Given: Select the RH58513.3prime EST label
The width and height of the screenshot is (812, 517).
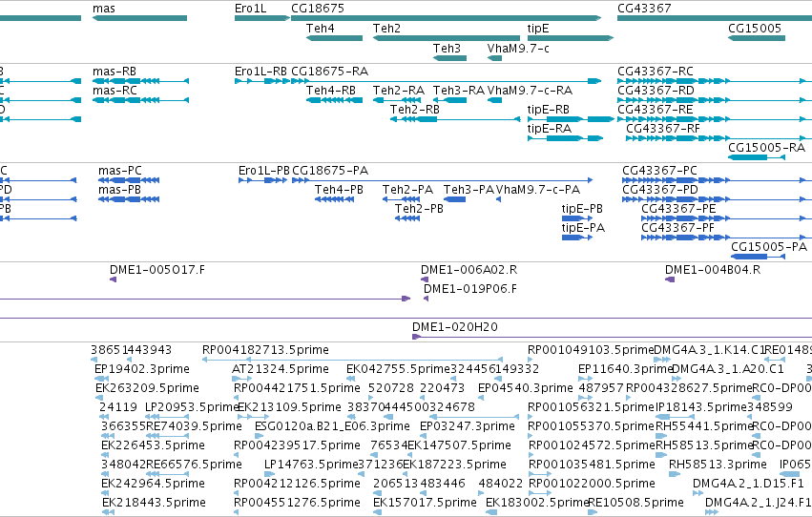Looking at the screenshot, I should click(x=718, y=465).
